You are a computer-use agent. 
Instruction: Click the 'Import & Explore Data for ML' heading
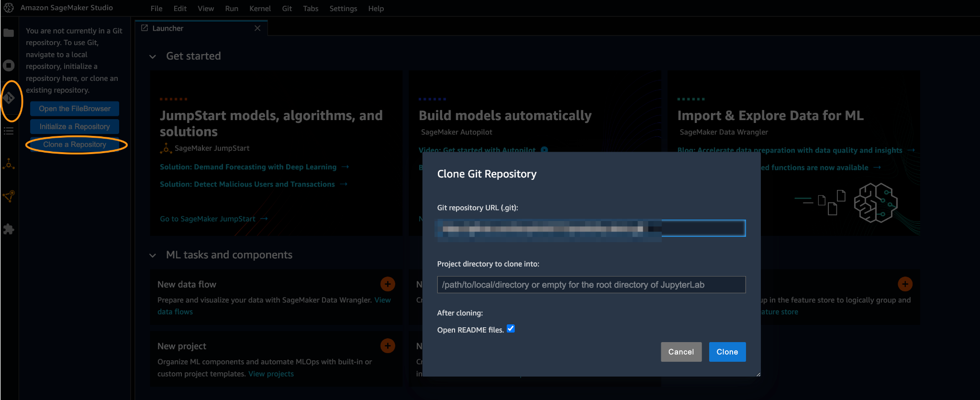tap(770, 116)
